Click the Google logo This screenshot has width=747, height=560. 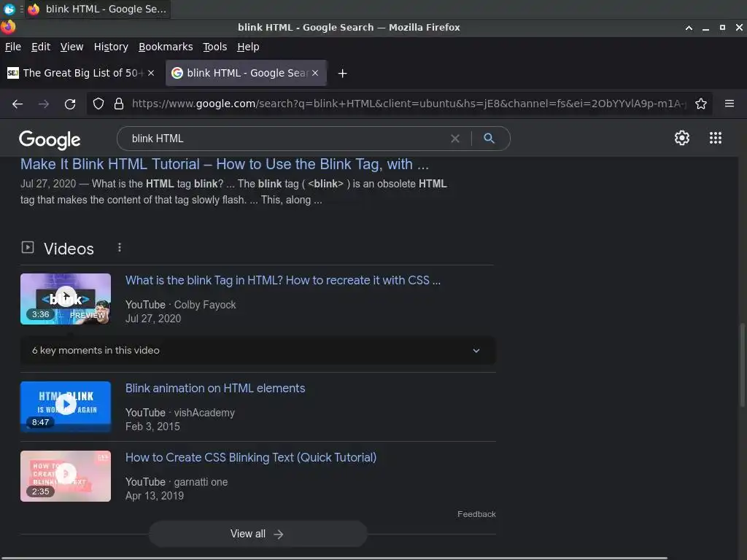(50, 139)
